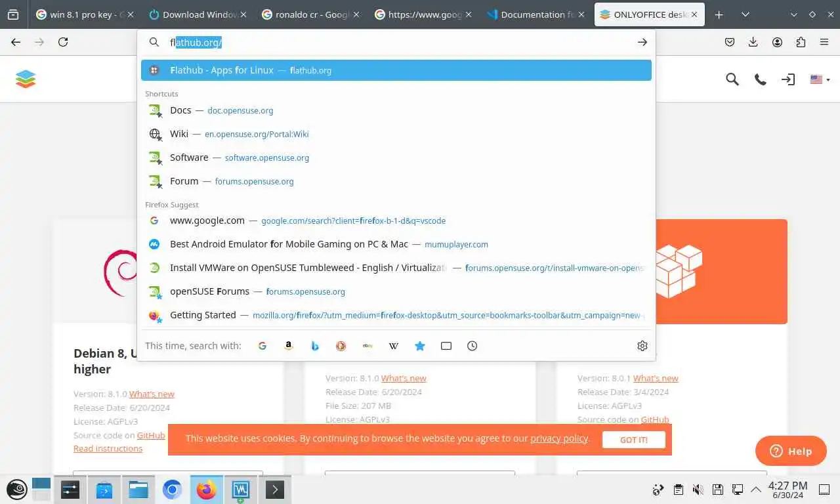This screenshot has height=504, width=840.
Task: Open Konsole terminal from taskbar
Action: click(x=274, y=490)
